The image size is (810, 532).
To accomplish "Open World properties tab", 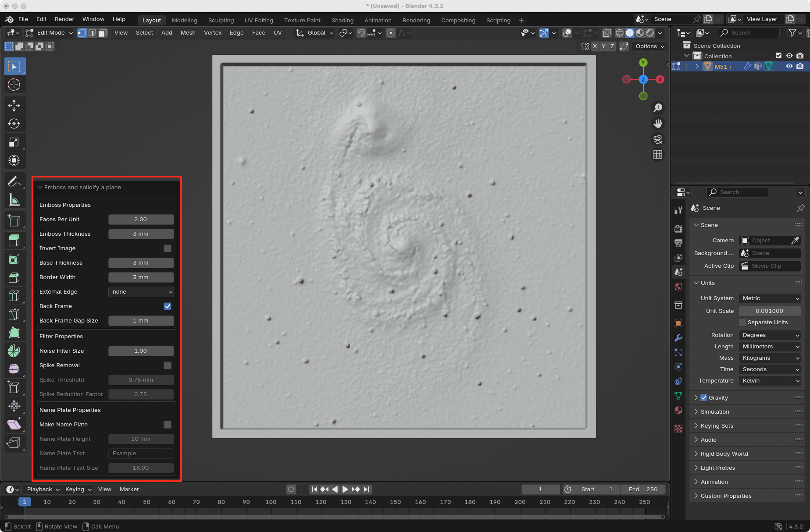I will (x=678, y=287).
